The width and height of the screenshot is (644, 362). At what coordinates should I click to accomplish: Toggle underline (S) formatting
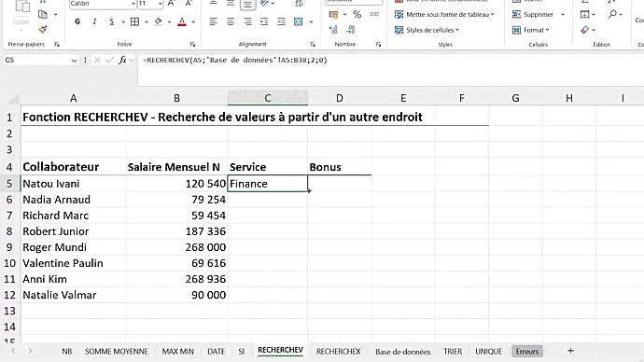[x=111, y=21]
